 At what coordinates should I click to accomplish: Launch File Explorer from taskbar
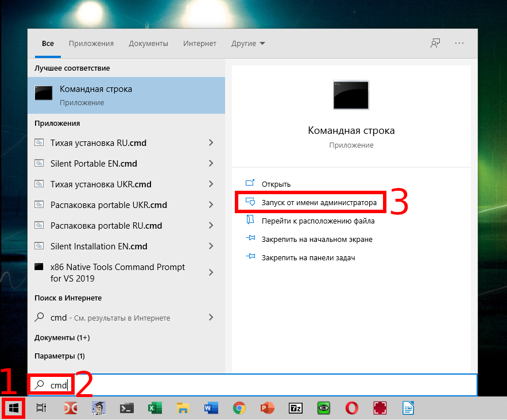183,409
